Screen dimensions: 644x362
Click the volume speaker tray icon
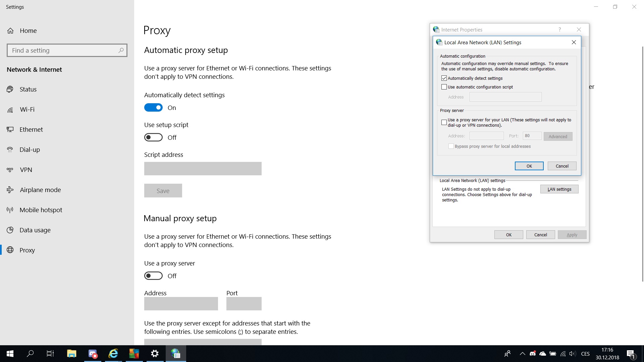point(573,354)
